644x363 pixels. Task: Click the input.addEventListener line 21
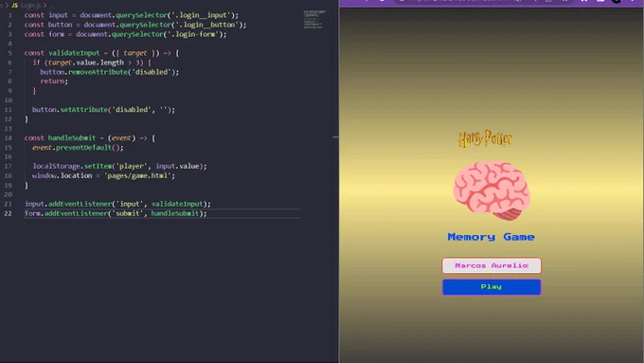(117, 204)
